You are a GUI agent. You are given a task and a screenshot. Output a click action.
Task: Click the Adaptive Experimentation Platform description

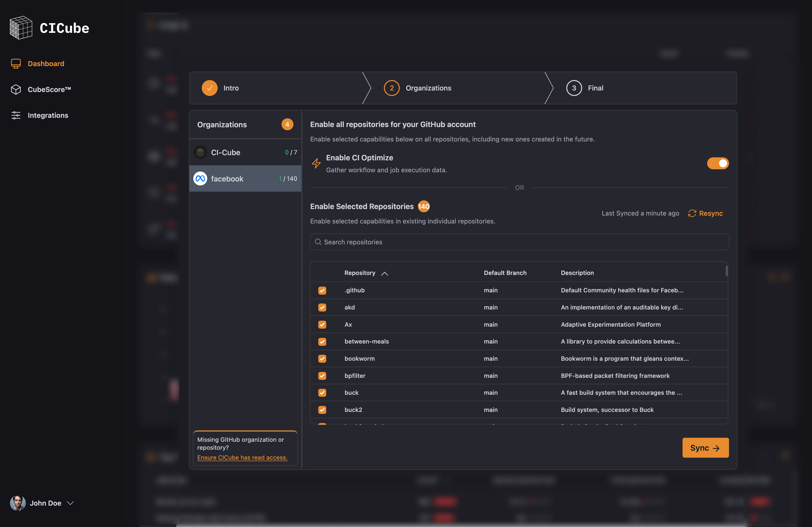point(611,324)
